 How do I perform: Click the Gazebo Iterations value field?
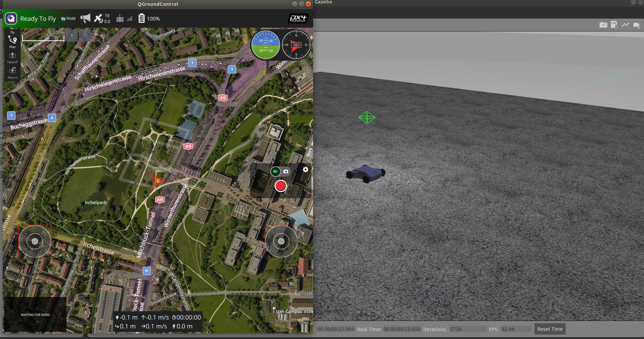point(468,329)
